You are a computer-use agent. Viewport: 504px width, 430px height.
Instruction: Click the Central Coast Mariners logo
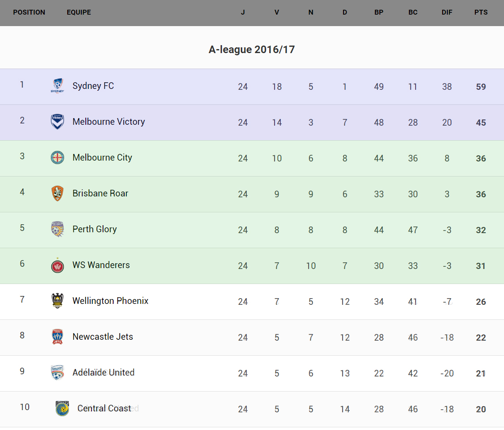click(62, 408)
